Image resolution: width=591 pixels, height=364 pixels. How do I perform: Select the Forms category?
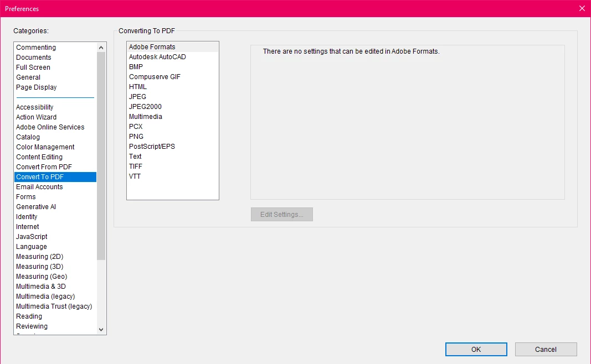click(x=55, y=197)
